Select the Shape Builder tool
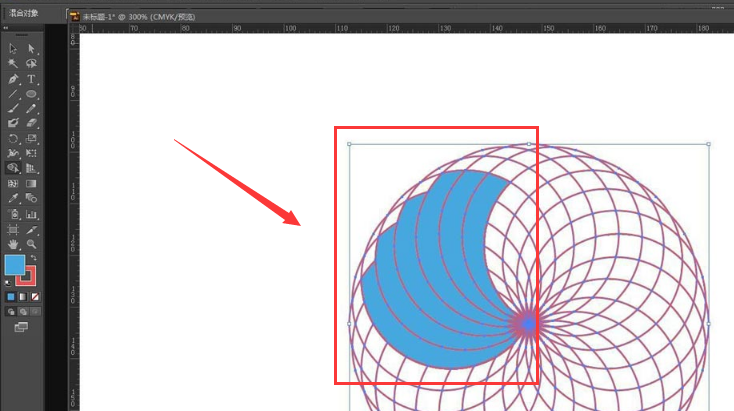 13,168
